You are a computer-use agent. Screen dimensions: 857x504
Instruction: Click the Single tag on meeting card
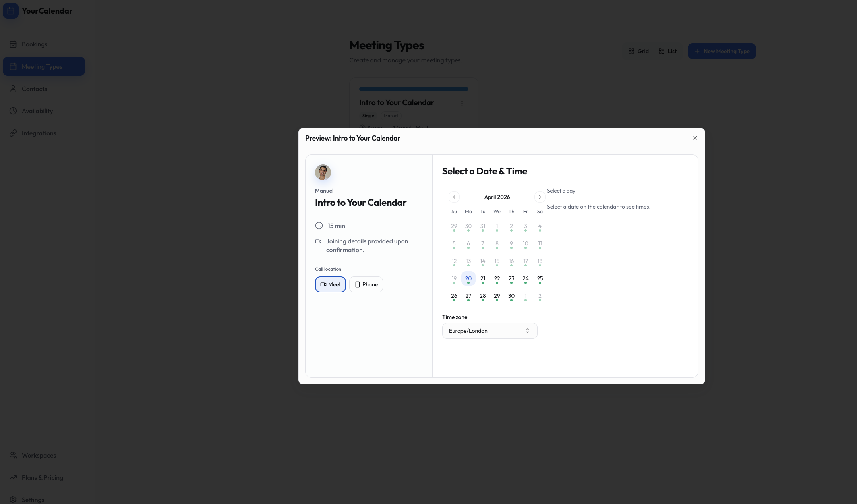point(368,116)
